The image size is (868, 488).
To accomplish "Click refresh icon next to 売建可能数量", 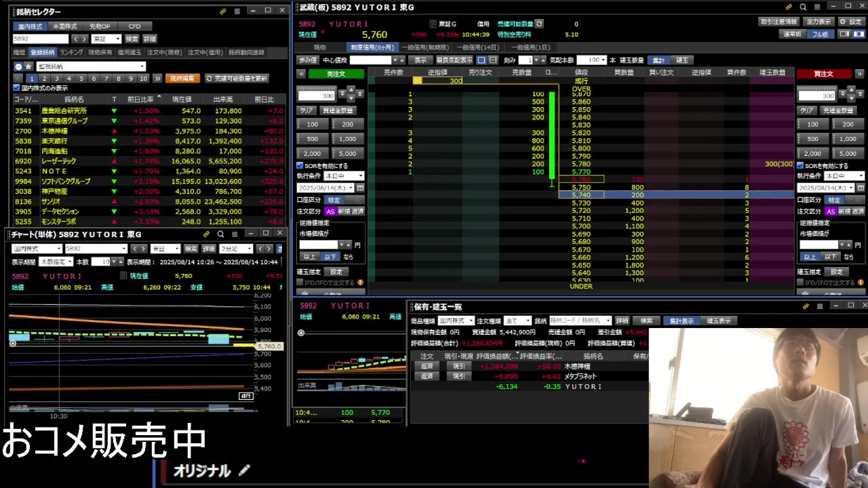I will [539, 24].
